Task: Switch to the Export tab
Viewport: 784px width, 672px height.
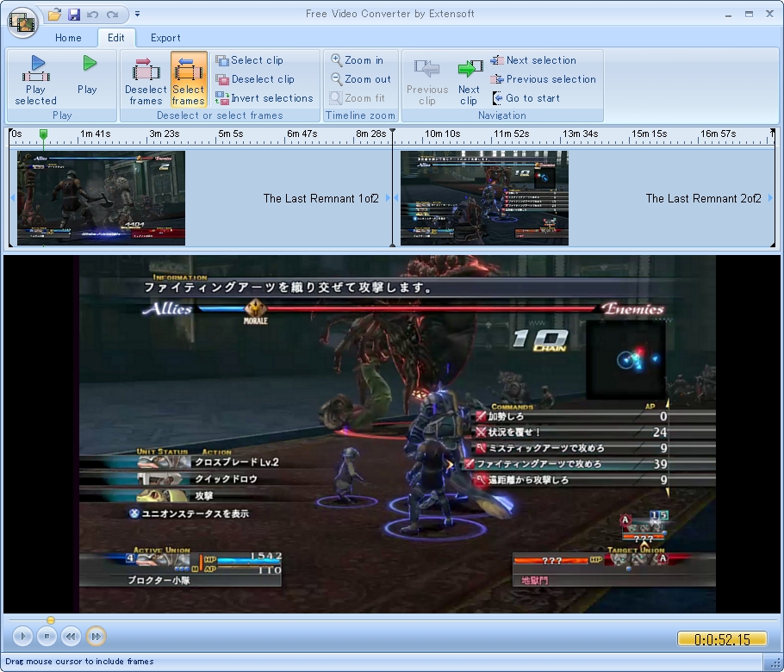Action: (x=165, y=38)
